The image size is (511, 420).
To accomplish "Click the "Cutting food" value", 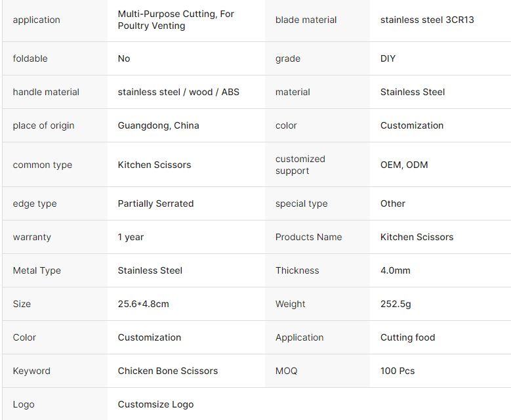I will pos(407,337).
